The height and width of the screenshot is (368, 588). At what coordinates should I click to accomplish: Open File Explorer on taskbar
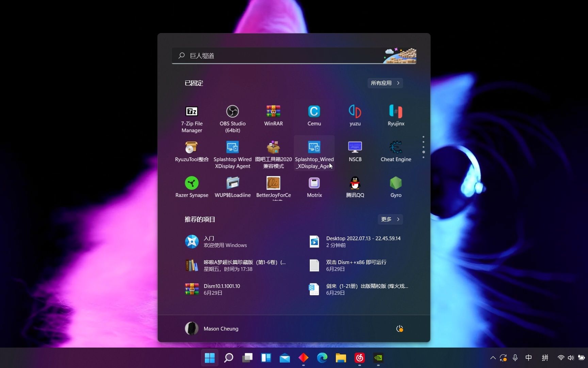point(341,358)
